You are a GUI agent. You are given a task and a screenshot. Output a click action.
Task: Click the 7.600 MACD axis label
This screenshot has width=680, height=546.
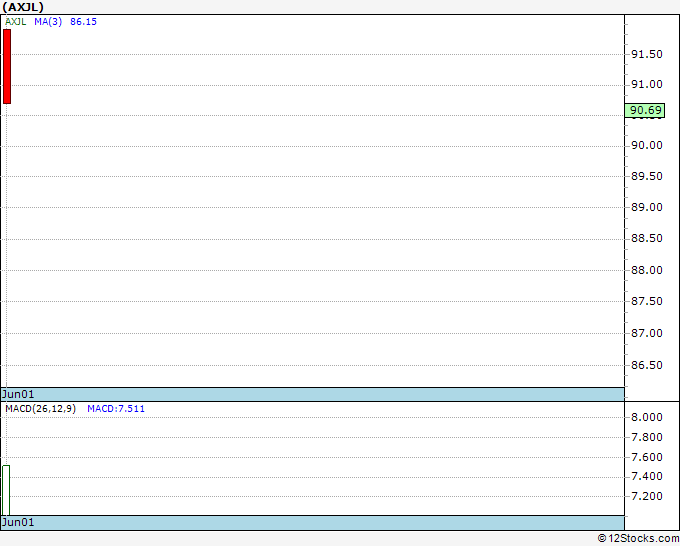[x=647, y=457]
